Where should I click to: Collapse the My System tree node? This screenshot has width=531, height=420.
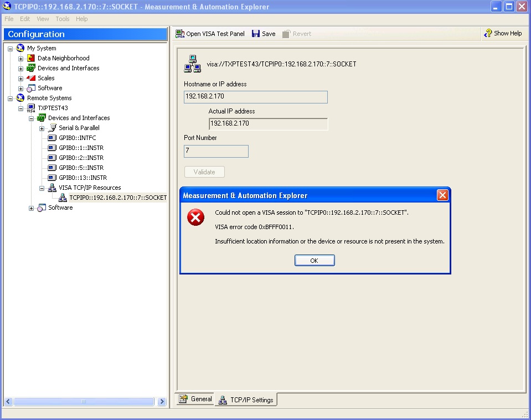pyautogui.click(x=10, y=49)
